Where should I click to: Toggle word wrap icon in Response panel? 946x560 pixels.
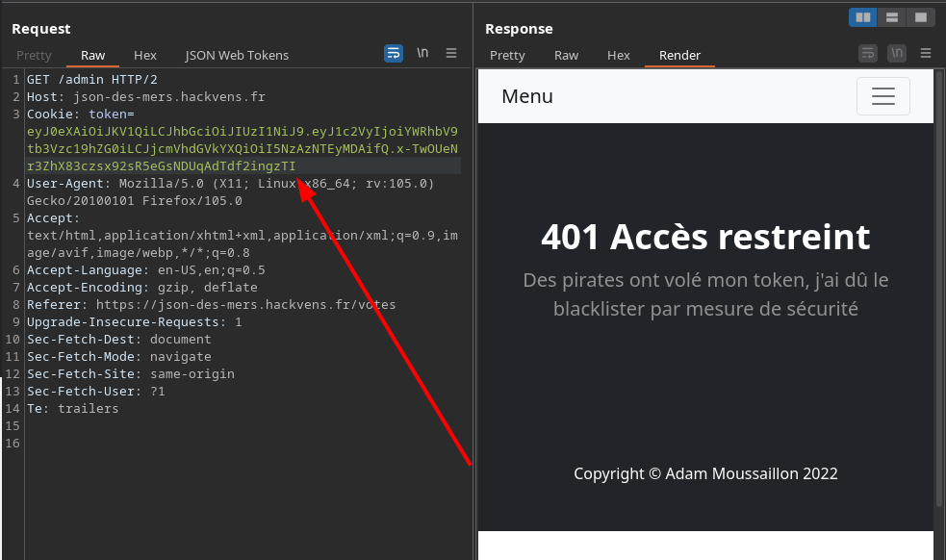pos(868,54)
